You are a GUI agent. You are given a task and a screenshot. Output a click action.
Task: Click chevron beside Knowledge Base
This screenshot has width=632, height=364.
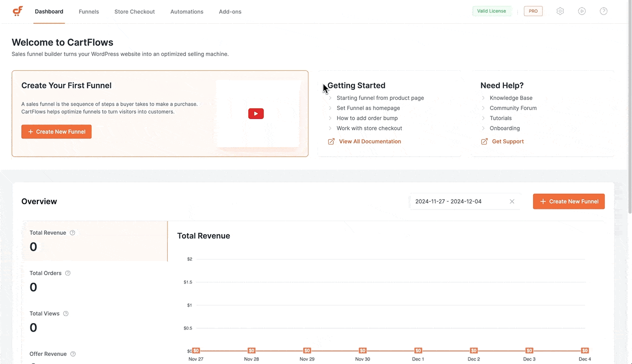[x=483, y=98]
